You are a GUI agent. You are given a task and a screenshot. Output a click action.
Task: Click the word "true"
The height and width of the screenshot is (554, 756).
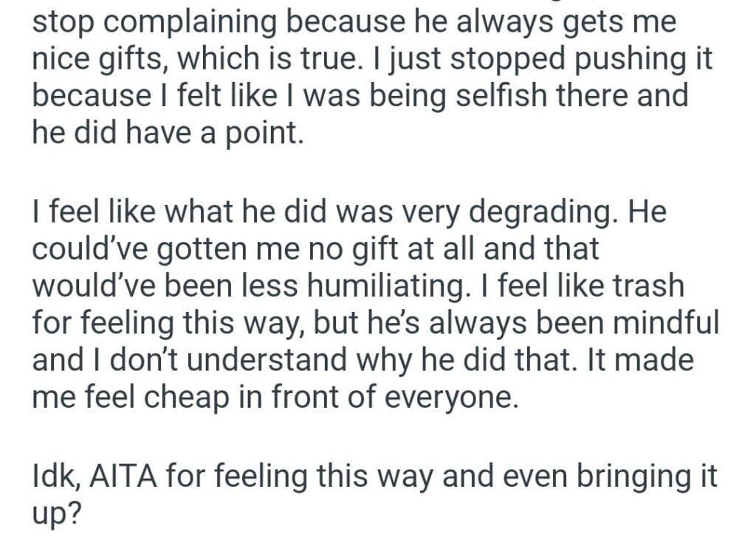(x=346, y=58)
